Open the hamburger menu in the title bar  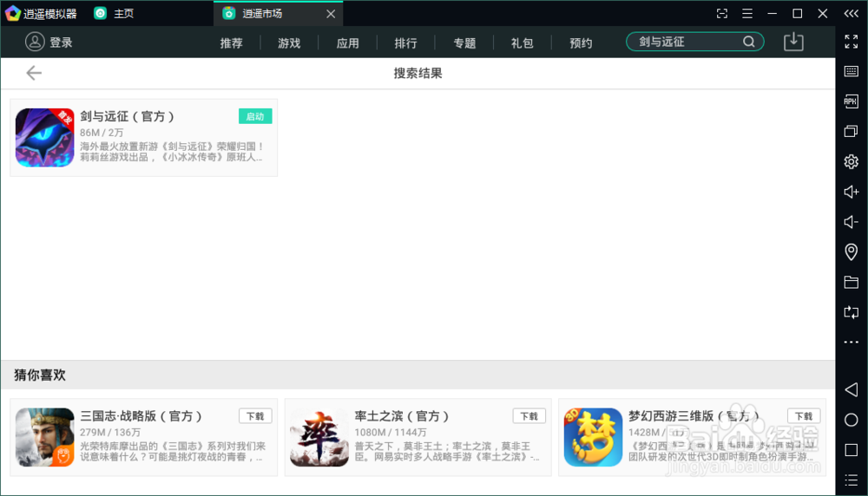click(x=747, y=13)
